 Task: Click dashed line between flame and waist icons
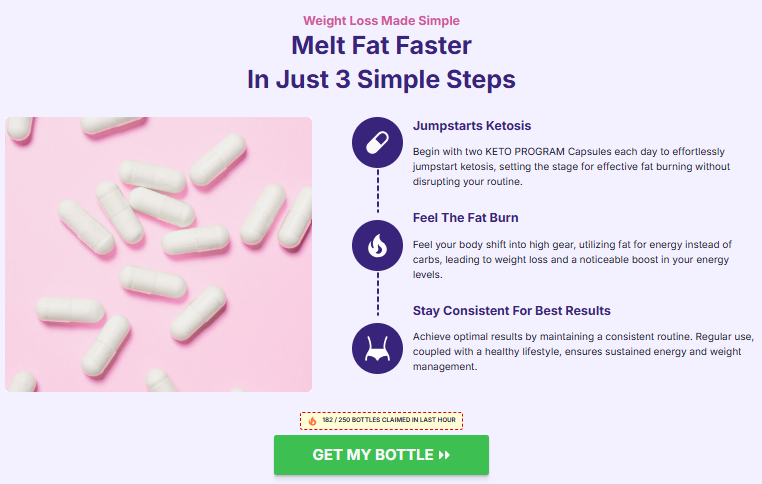(x=378, y=294)
